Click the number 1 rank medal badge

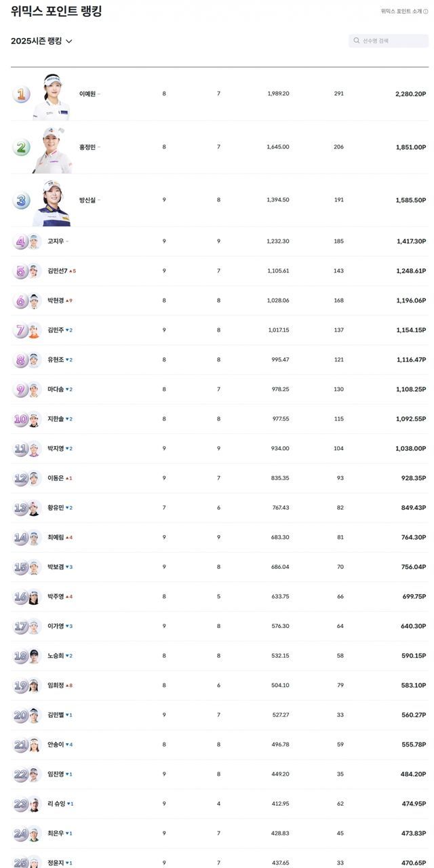(x=21, y=94)
